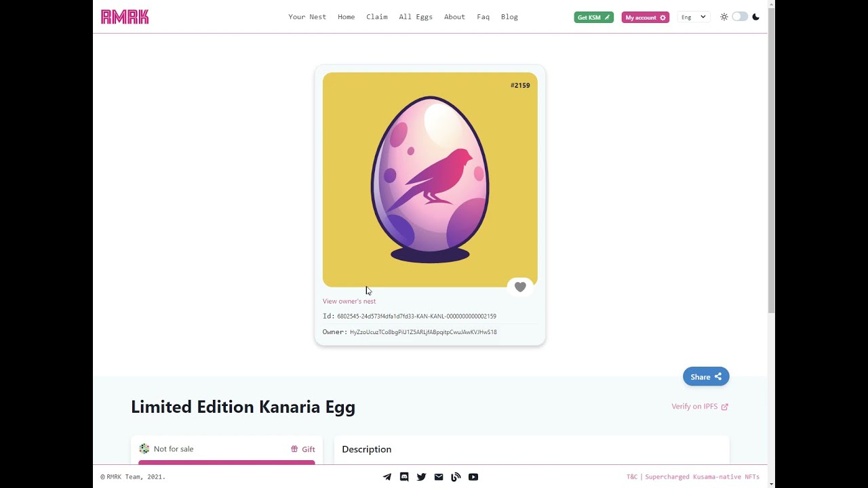The height and width of the screenshot is (488, 868).
Task: Go to the Claim page
Action: click(x=377, y=17)
